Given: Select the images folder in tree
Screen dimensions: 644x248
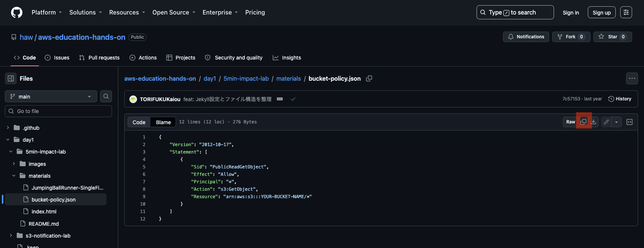Looking at the screenshot, I should click(x=37, y=164).
